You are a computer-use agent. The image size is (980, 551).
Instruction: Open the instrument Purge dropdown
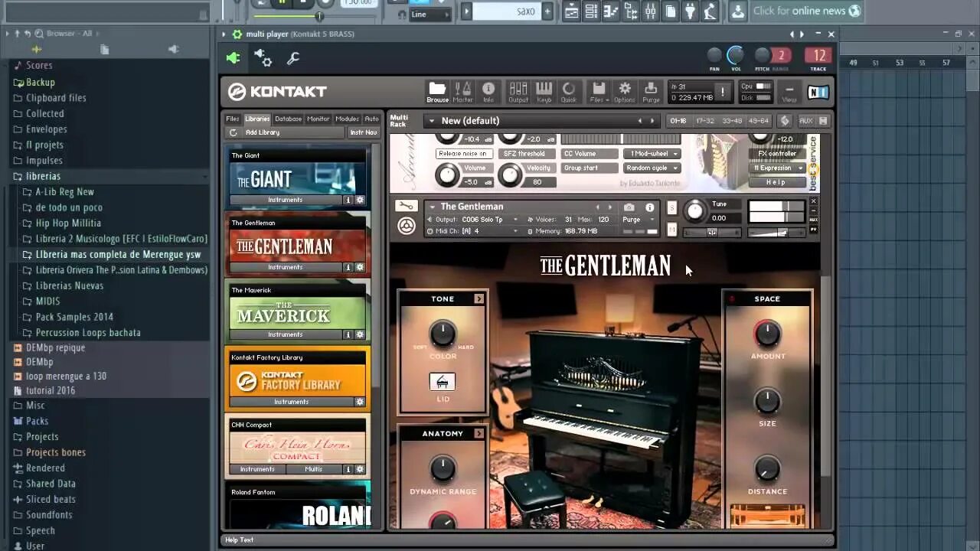coord(636,220)
